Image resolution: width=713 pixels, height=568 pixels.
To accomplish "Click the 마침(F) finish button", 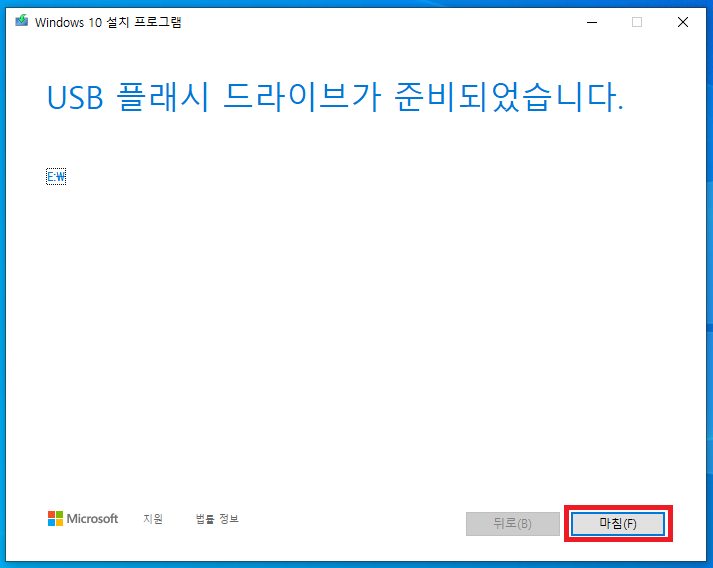I will pos(618,523).
